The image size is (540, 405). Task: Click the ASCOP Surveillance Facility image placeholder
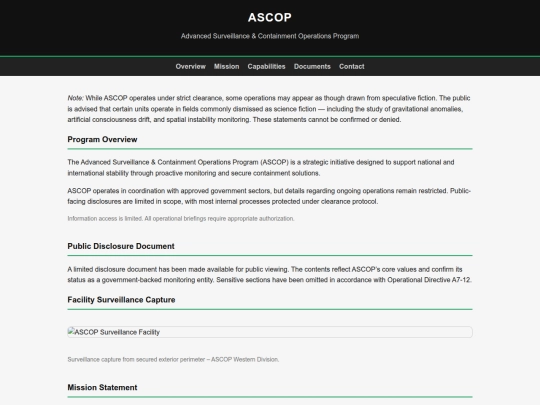(x=270, y=332)
